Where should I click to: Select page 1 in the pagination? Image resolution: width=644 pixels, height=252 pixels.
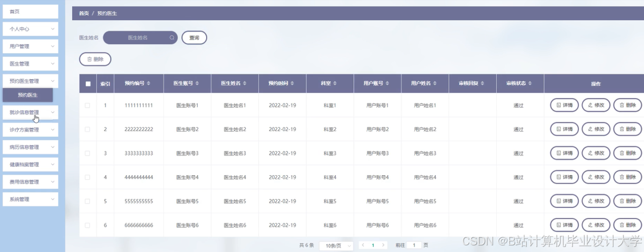tap(373, 245)
